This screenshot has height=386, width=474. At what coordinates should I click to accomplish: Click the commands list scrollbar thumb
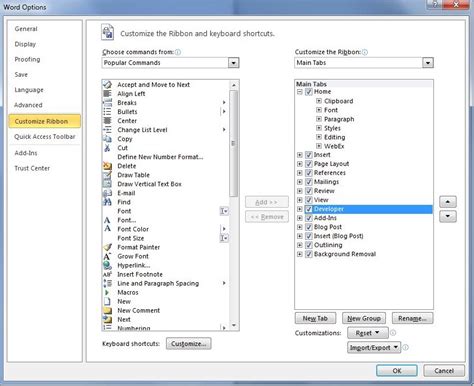click(x=234, y=143)
